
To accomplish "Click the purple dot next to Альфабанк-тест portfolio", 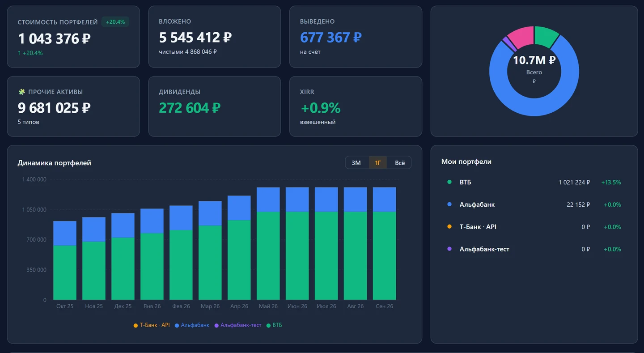I will 449,249.
